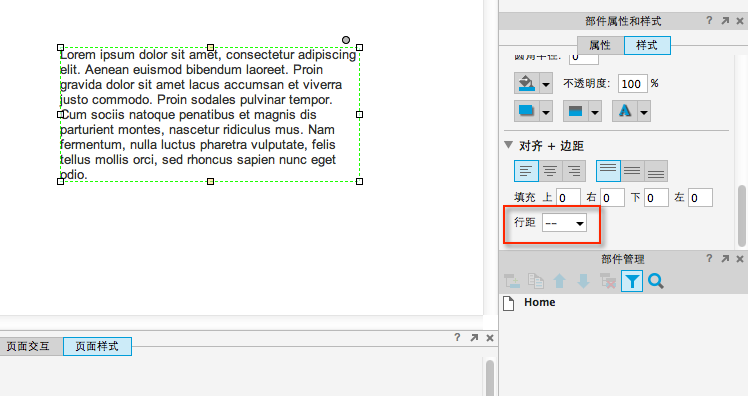This screenshot has height=396, width=748.
Task: Set vertical alignment to middle
Action: pos(633,171)
